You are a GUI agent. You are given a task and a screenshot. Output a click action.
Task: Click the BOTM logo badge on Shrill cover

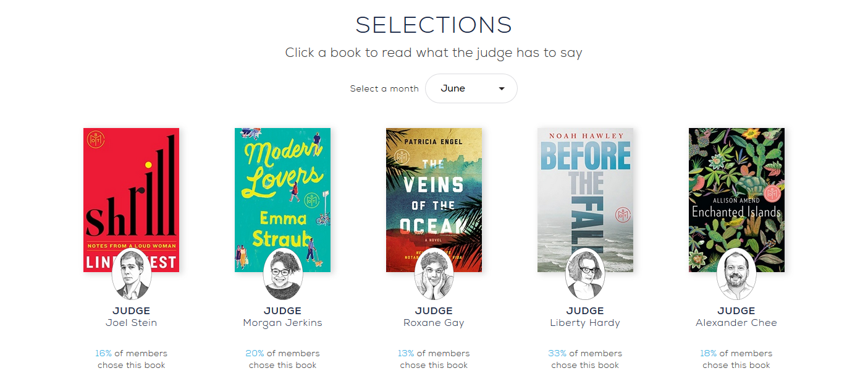95,140
